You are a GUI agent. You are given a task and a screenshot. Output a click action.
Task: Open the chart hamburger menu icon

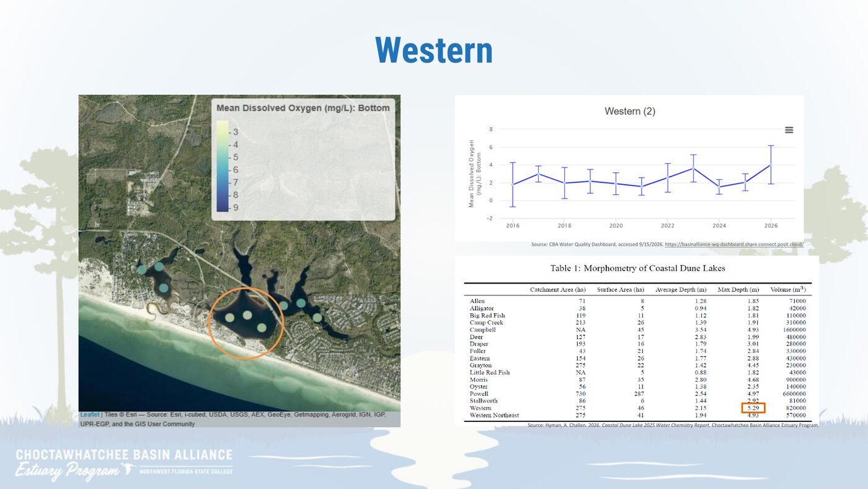789,130
